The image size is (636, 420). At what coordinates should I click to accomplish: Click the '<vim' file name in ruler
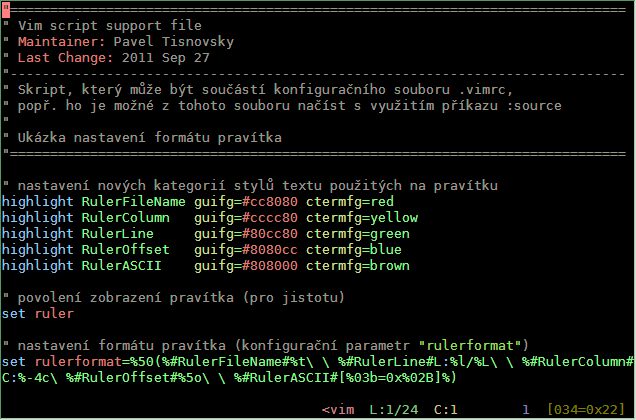point(338,409)
